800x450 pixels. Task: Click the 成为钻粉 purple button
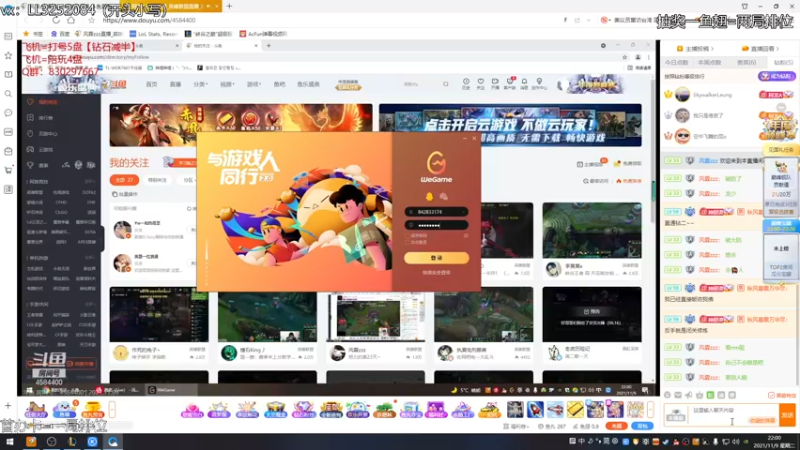(776, 76)
